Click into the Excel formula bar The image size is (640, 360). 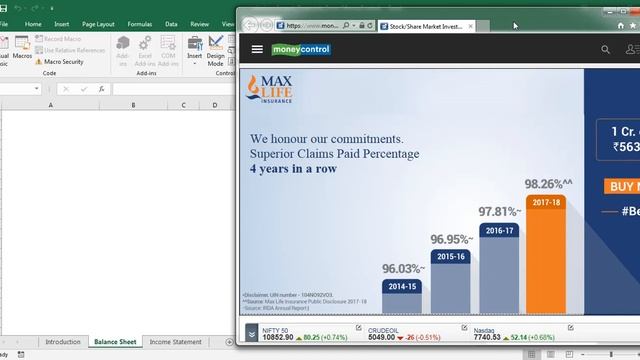[x=174, y=89]
